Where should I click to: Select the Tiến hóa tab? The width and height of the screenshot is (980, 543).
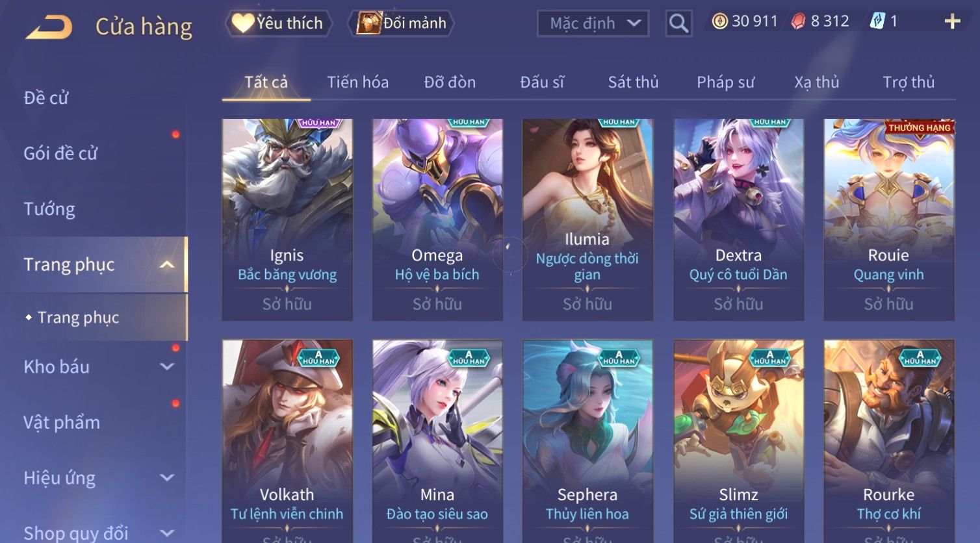click(x=357, y=82)
